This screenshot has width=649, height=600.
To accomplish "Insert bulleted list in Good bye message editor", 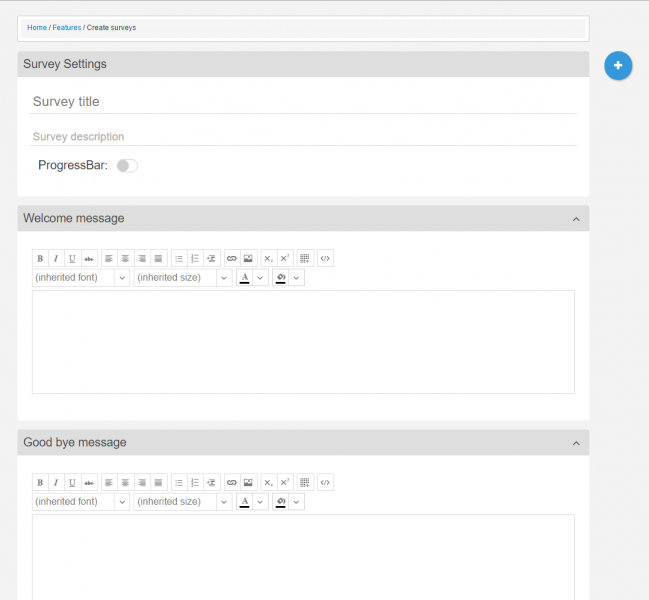I will pyautogui.click(x=179, y=482).
